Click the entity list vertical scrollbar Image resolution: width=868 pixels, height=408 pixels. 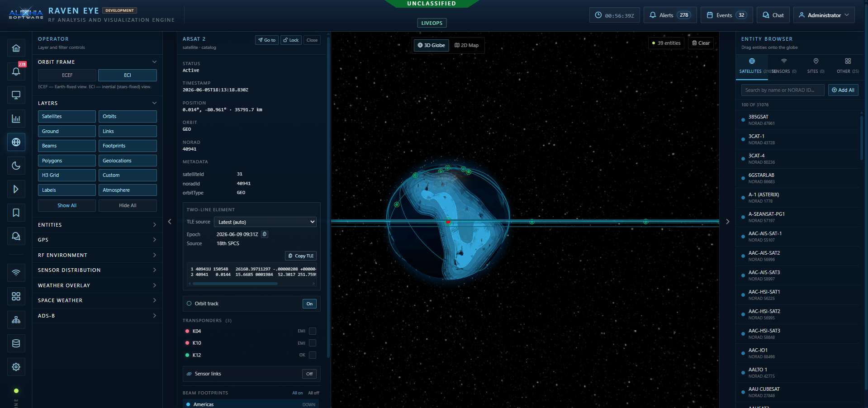861,138
